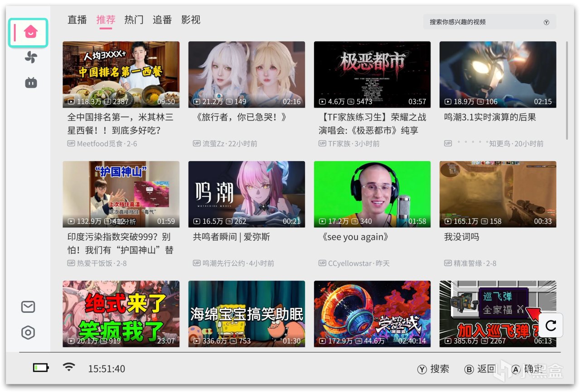Open the home icon in sidebar

(x=31, y=32)
